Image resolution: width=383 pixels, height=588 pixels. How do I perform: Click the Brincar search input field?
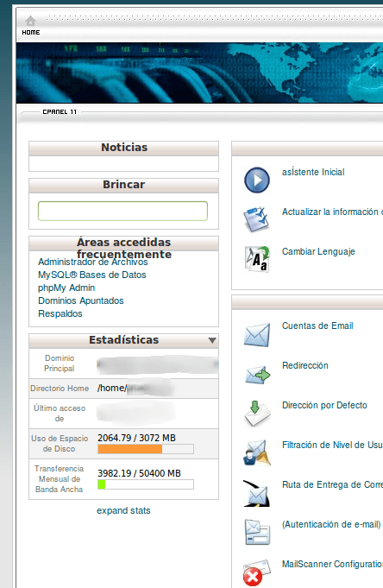[x=122, y=212]
